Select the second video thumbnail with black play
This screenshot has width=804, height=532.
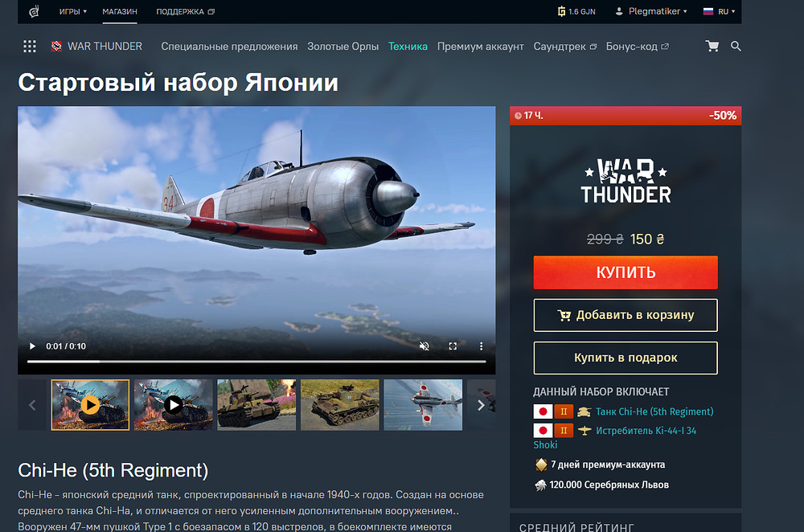tap(174, 405)
